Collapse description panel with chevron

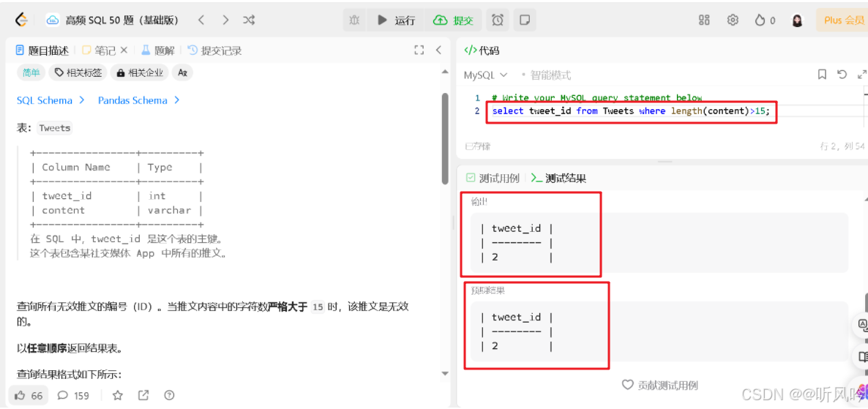(x=438, y=50)
